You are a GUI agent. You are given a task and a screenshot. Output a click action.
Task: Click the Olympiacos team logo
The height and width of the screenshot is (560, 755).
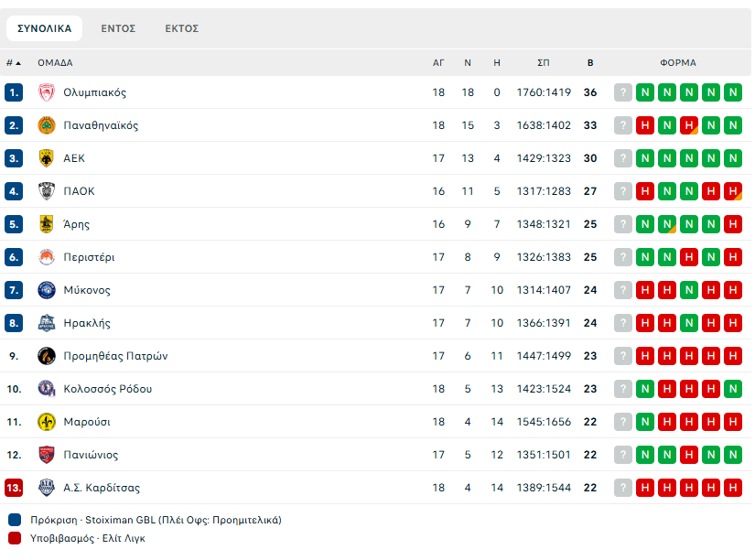(47, 92)
